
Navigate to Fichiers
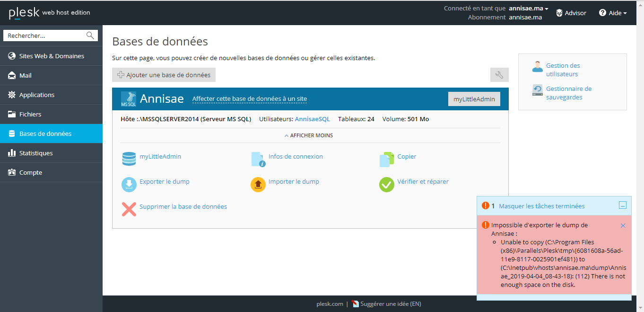51,114
